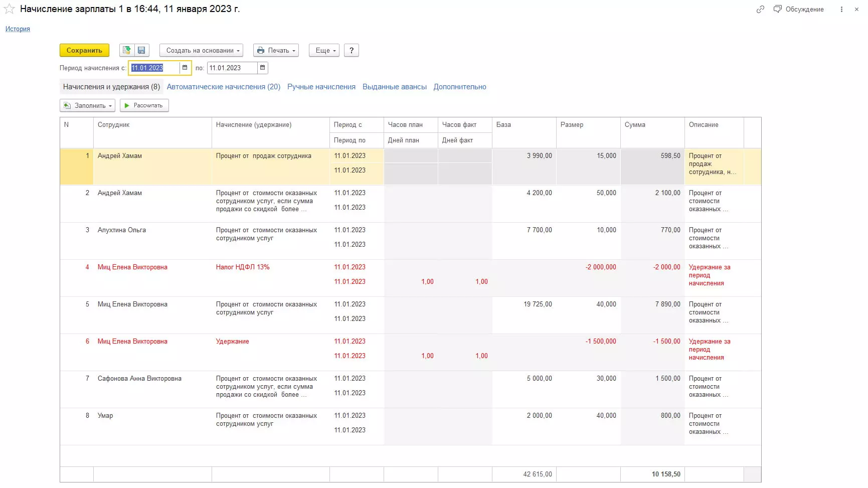
Task: Click the Дней факт column header
Action: pos(465,140)
